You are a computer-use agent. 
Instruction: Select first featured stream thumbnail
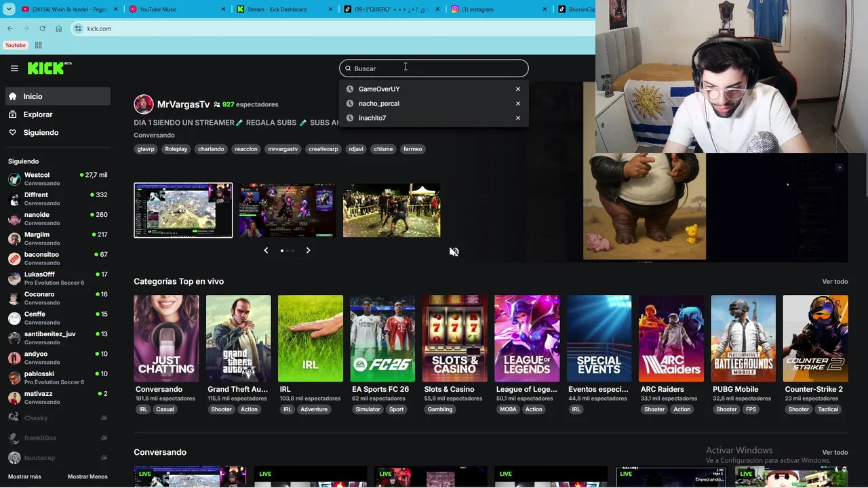(x=183, y=210)
